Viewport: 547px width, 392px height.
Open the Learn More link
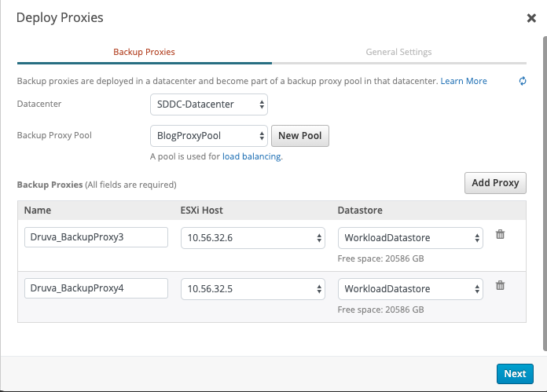tap(464, 81)
